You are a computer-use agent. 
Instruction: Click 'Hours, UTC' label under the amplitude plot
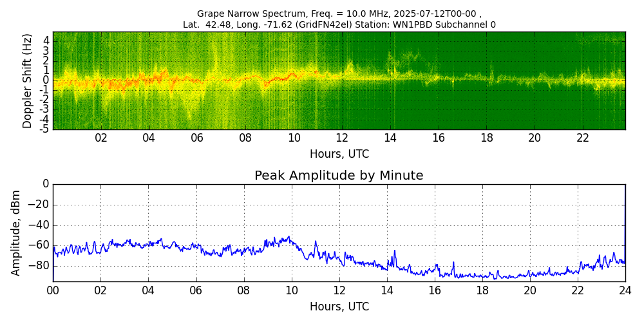339,307
